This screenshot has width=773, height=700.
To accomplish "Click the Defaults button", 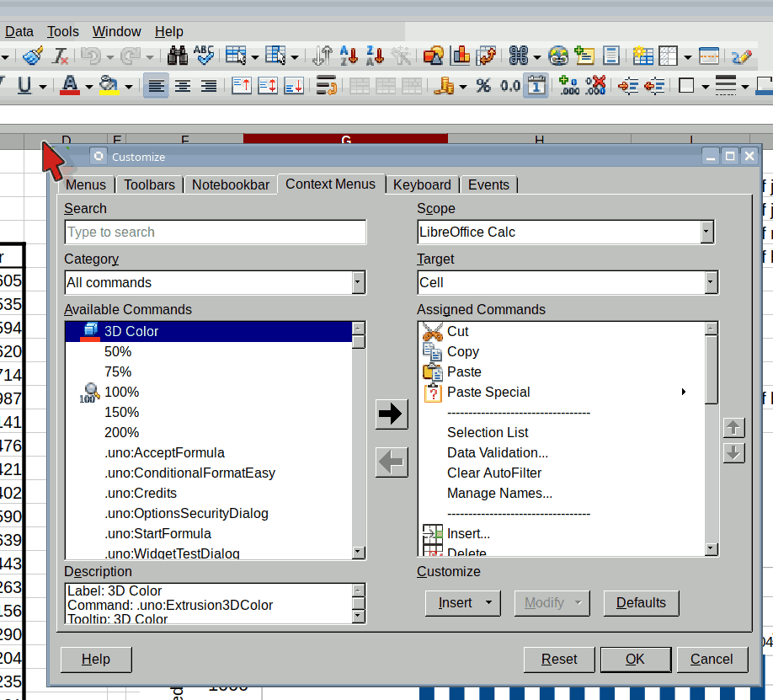I will point(641,602).
